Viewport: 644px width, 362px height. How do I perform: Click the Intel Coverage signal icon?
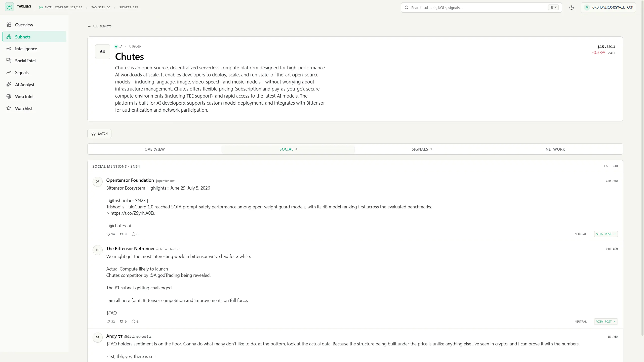(x=41, y=7)
